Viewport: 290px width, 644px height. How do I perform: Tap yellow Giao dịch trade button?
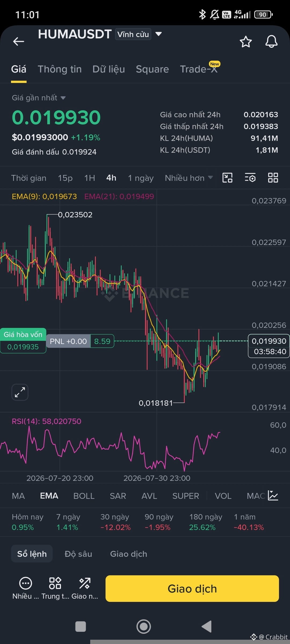click(x=192, y=588)
